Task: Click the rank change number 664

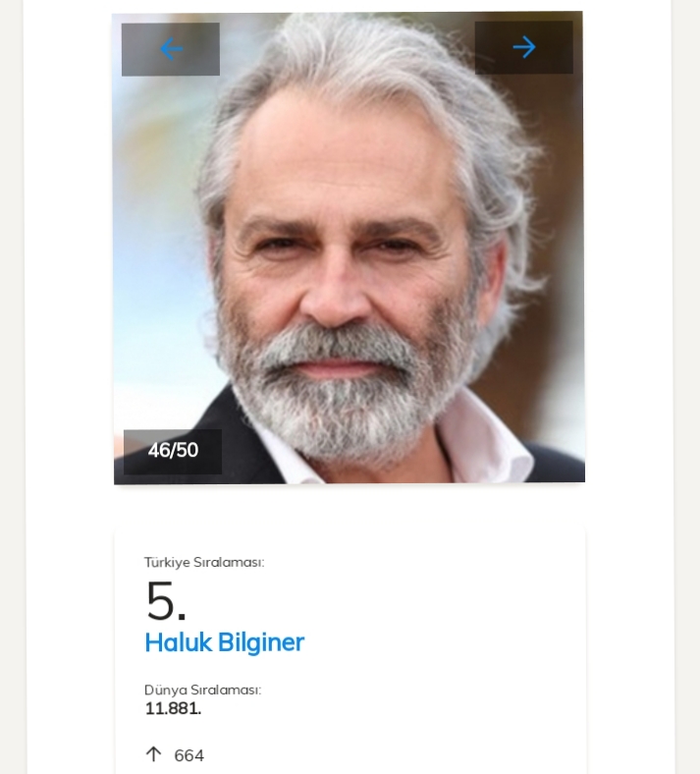Action: (189, 755)
